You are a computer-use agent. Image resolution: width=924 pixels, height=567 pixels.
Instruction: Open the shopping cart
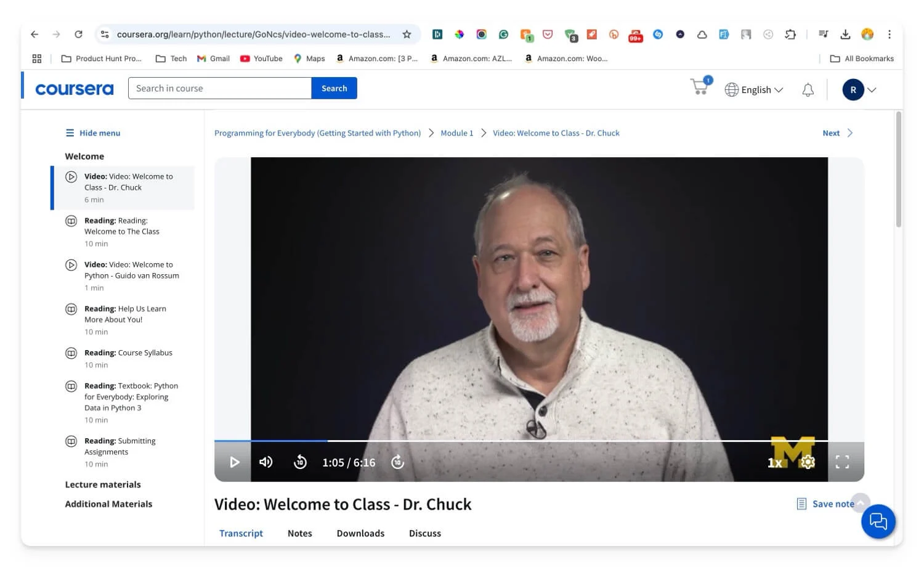coord(700,88)
